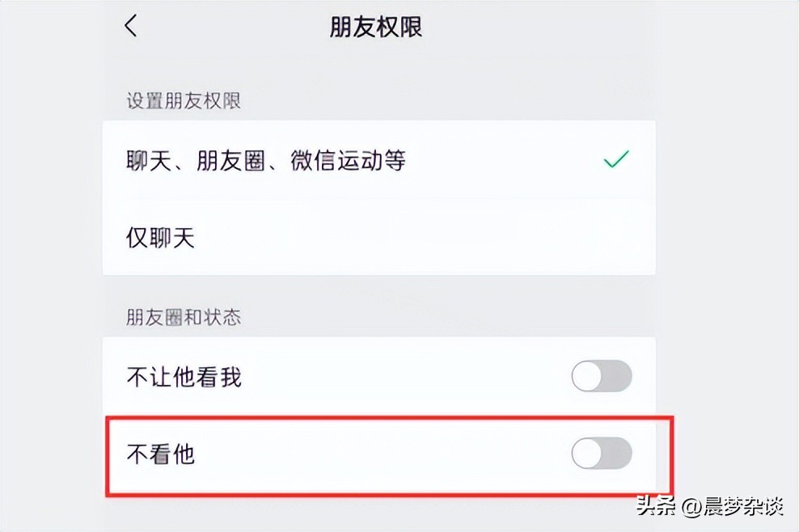Click the 朋友权限 title
The width and height of the screenshot is (799, 532).
click(376, 27)
